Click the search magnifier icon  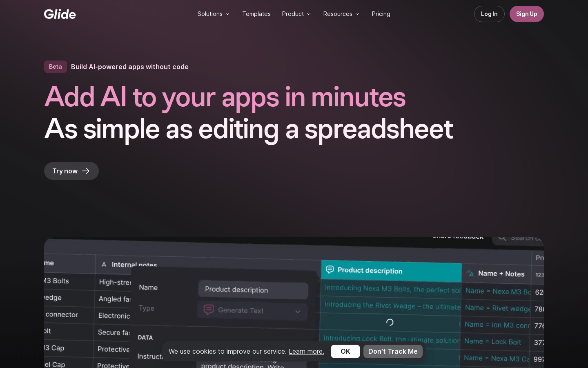[502, 238]
